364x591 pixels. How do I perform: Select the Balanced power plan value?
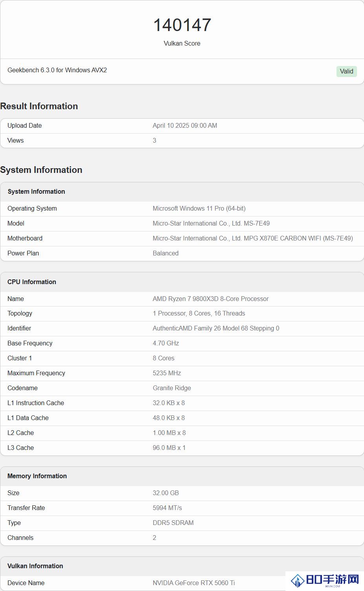[166, 253]
